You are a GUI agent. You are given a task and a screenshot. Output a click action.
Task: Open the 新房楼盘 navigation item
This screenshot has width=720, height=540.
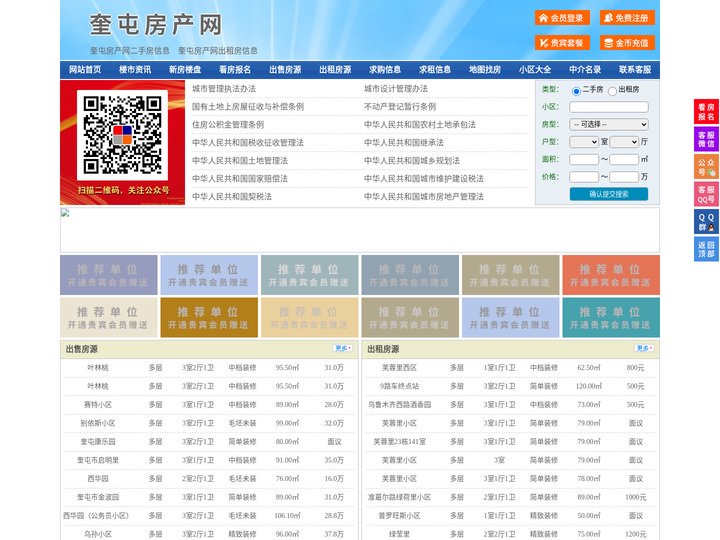[185, 70]
